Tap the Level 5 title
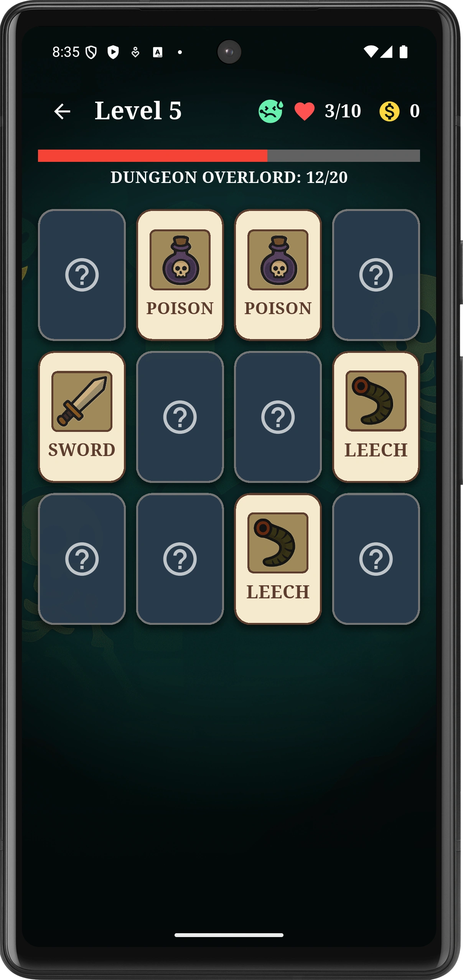Viewport: 463px width, 980px height. [138, 111]
